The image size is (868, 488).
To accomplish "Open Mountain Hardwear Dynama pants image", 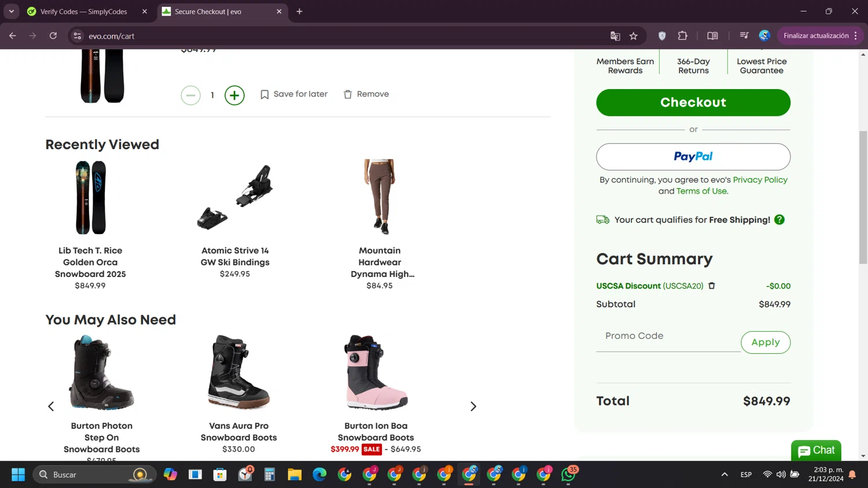I will coord(380,197).
